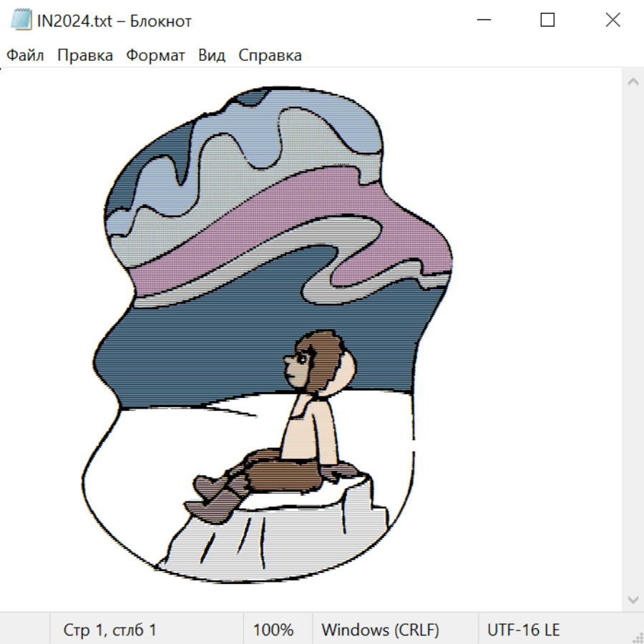Click the 100% zoom level indicator
The height and width of the screenshot is (644, 644).
point(273,630)
